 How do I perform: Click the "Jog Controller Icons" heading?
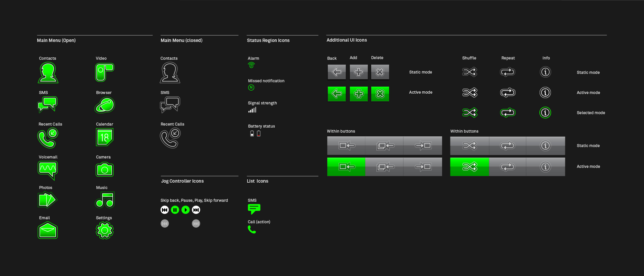(x=182, y=181)
